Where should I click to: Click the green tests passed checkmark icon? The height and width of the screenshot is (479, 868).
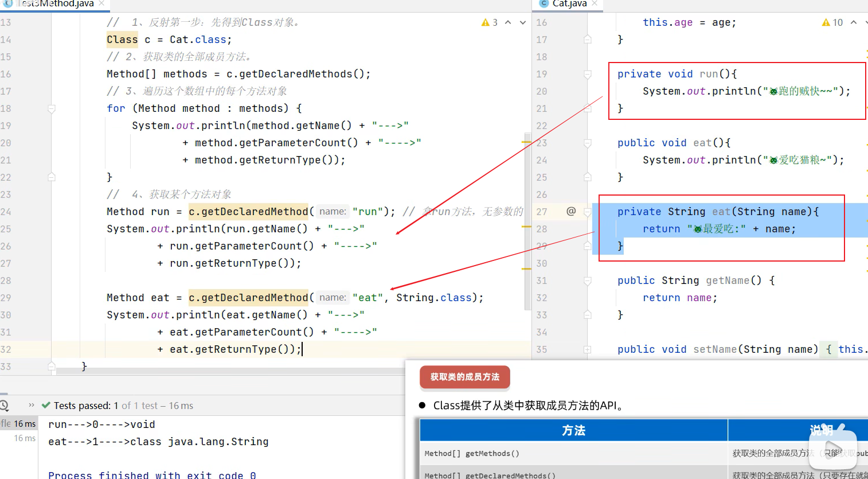pyautogui.click(x=46, y=405)
